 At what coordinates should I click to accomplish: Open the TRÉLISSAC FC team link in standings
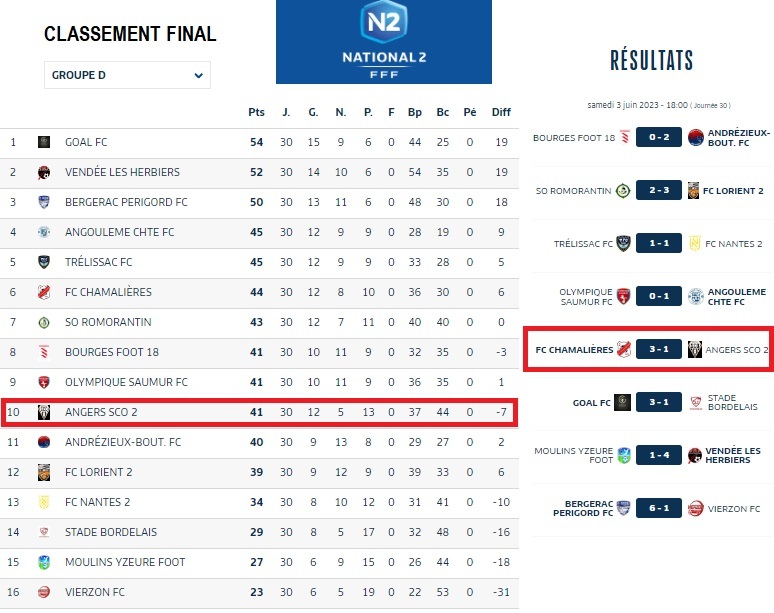98,262
